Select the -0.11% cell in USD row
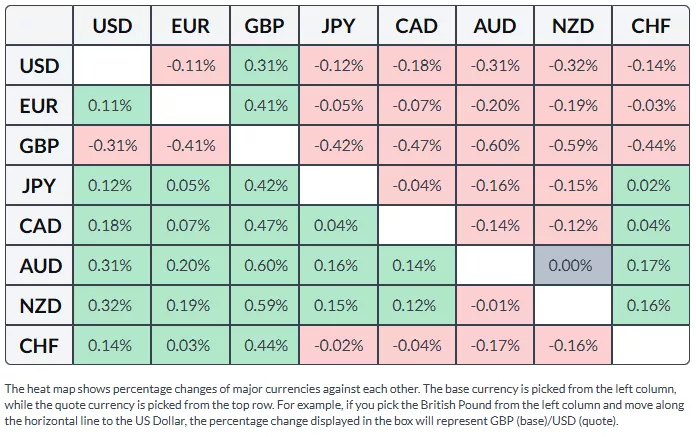The width and height of the screenshot is (696, 437). (x=189, y=66)
